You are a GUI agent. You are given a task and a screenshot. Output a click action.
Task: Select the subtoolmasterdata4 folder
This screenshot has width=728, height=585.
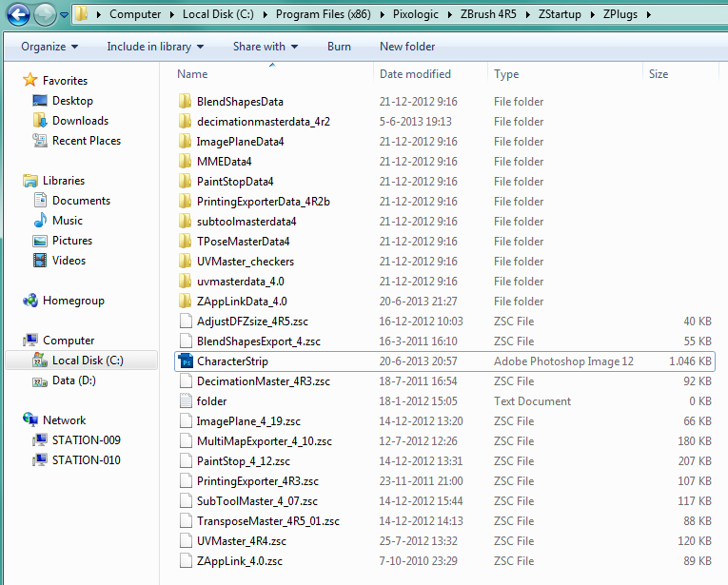point(246,222)
